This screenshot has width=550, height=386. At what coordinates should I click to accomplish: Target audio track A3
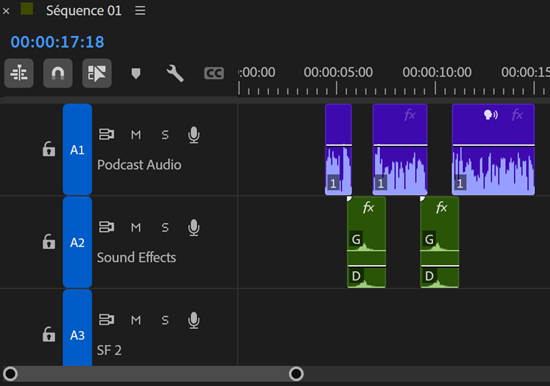pos(78,328)
